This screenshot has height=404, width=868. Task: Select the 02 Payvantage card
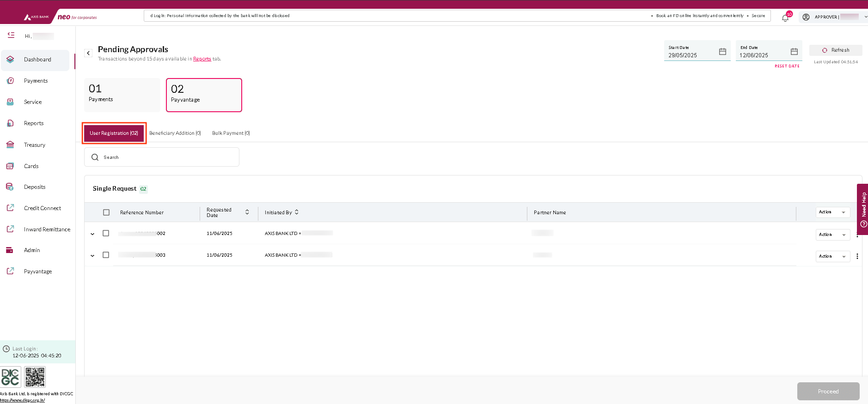coord(204,95)
